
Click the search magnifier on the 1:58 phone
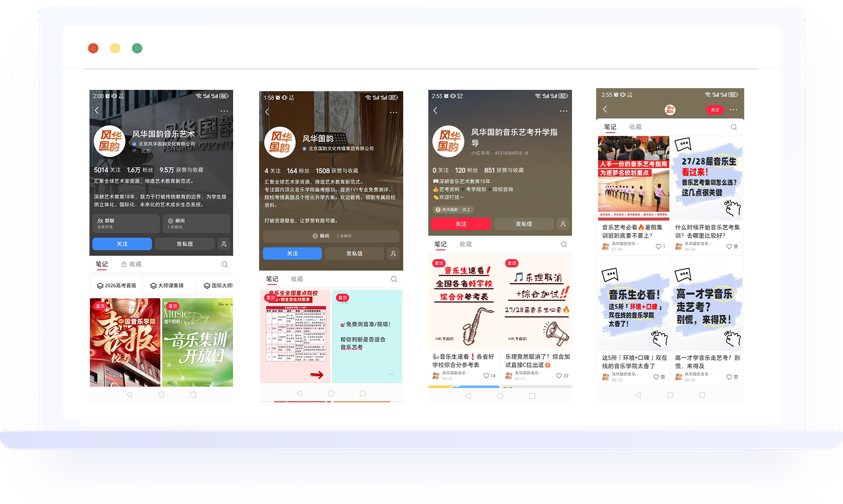click(x=394, y=279)
